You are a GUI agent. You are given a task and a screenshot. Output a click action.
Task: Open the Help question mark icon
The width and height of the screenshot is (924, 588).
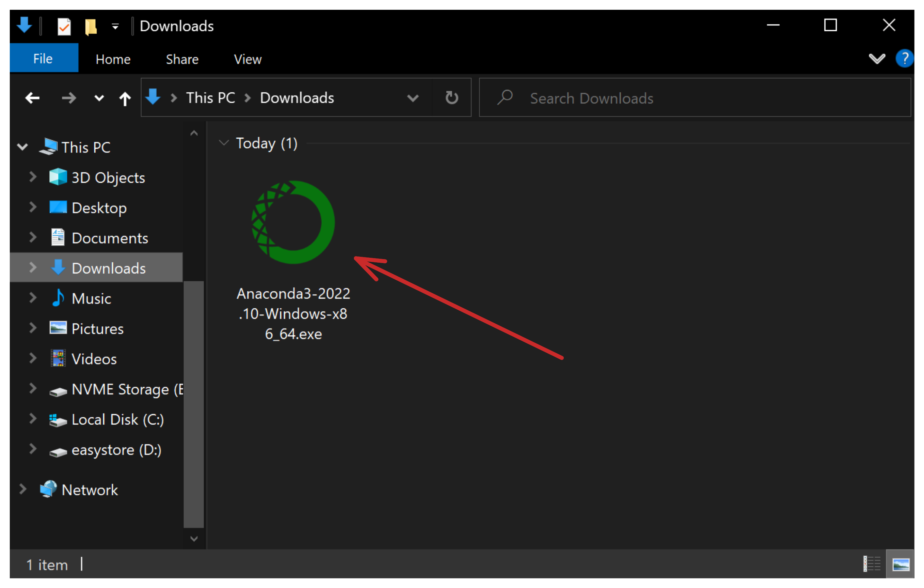(904, 59)
